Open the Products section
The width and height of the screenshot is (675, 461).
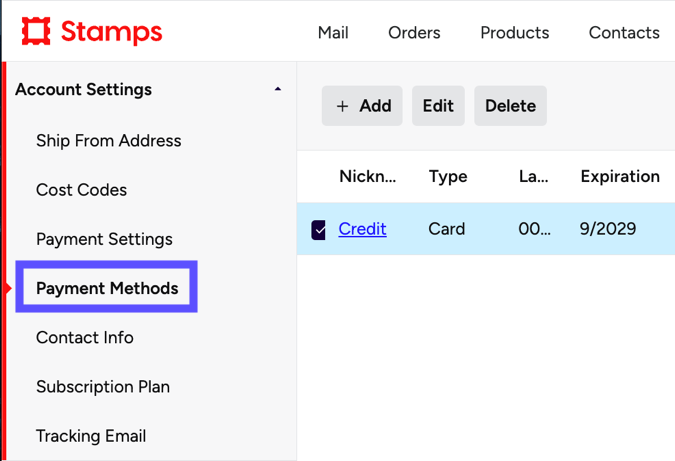point(514,33)
